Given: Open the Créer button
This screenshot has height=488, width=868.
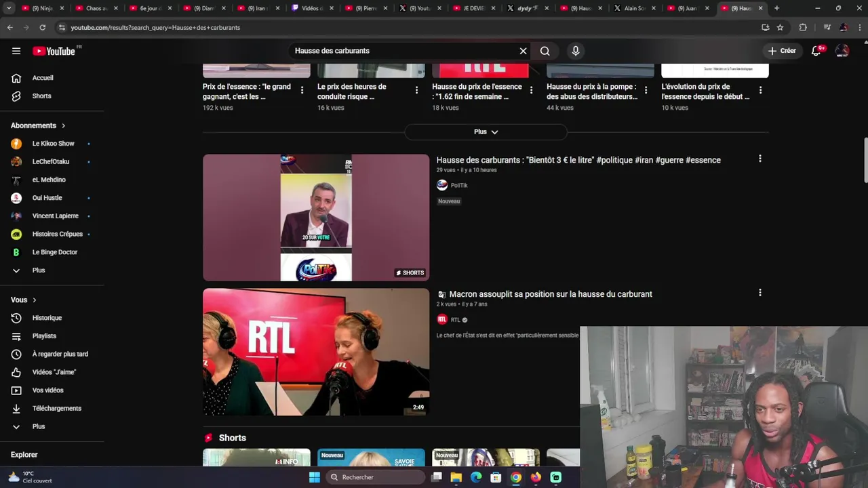Looking at the screenshot, I should click(x=782, y=51).
